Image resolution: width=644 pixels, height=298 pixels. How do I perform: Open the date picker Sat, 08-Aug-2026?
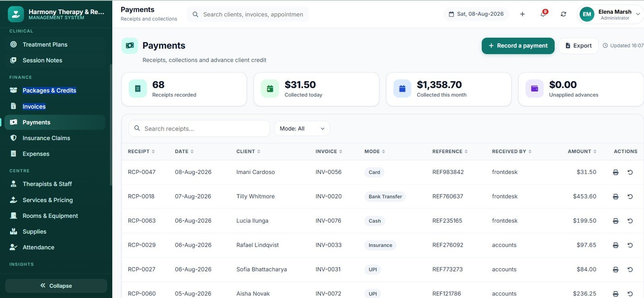click(476, 14)
